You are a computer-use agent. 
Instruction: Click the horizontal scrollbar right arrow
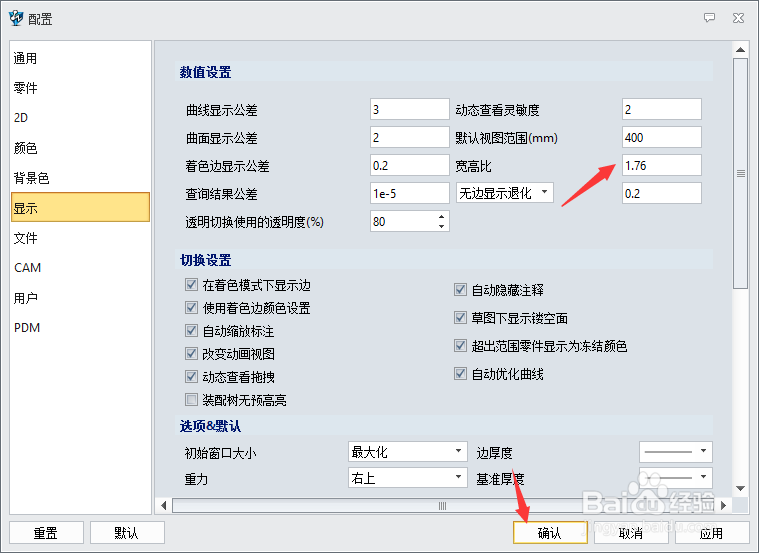[x=723, y=506]
